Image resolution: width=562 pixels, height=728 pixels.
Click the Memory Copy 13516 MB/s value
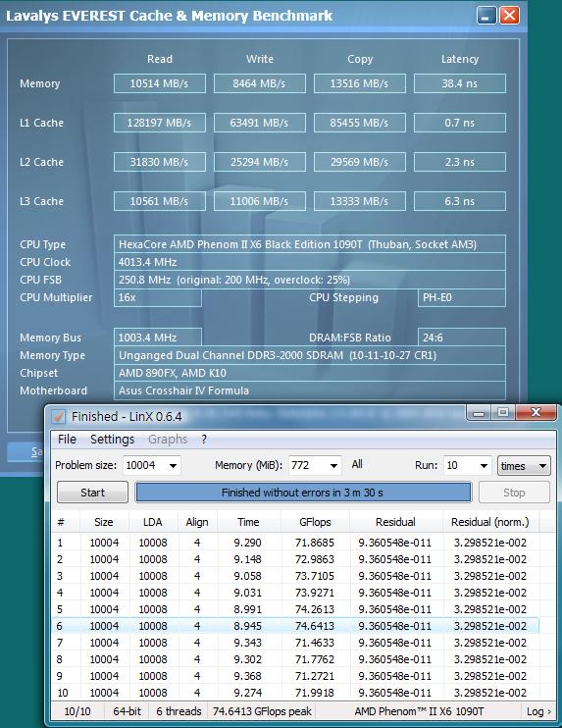tap(360, 83)
